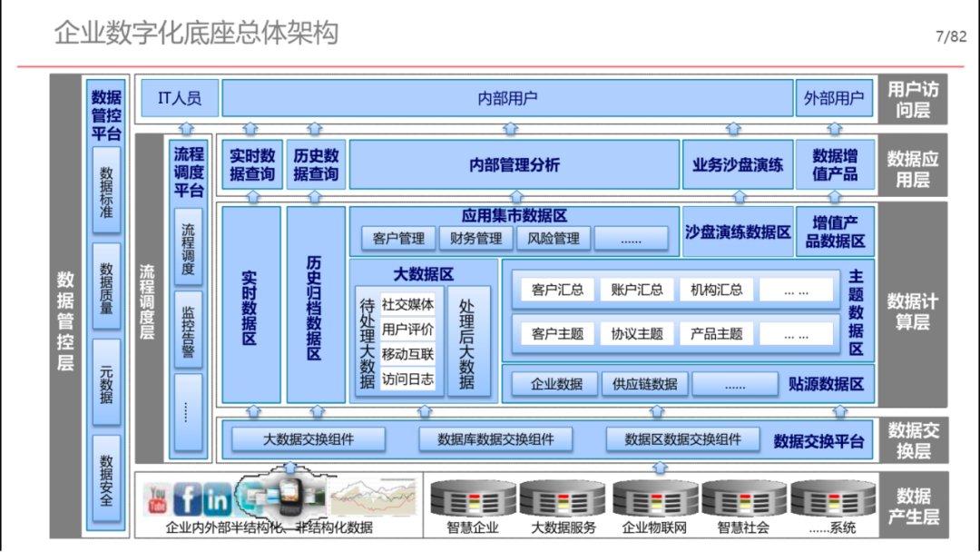Click the mobile phone device image
This screenshot has width=980, height=552.
(290, 496)
